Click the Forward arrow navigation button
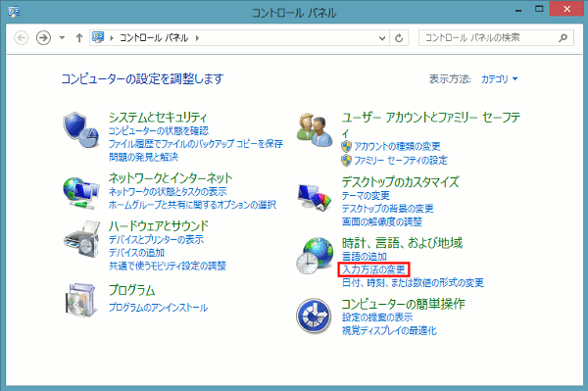The width and height of the screenshot is (588, 391). tap(43, 38)
